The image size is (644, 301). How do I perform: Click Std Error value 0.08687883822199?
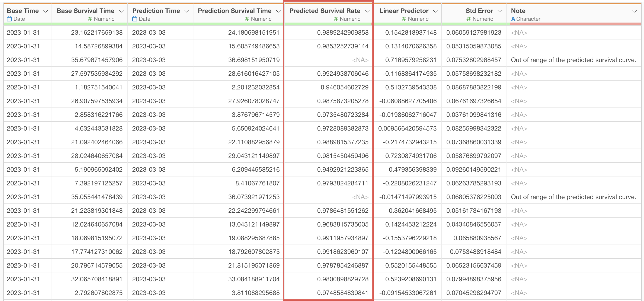[474, 87]
